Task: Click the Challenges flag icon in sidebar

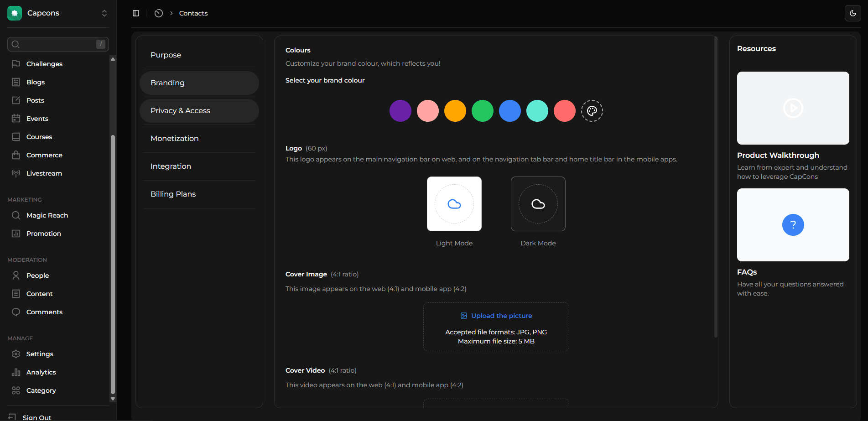Action: coord(16,64)
